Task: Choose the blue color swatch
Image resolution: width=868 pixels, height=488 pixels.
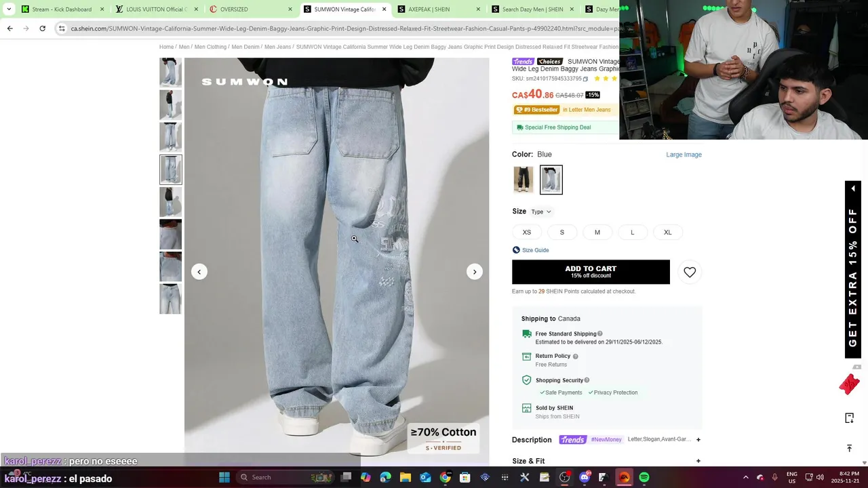Action: tap(551, 180)
